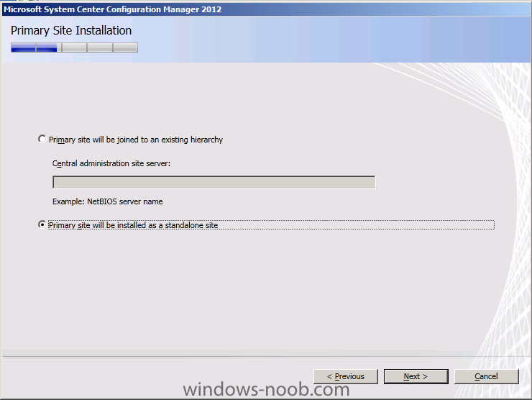The width and height of the screenshot is (532, 400).
Task: Go back with the Previous button
Action: (346, 376)
